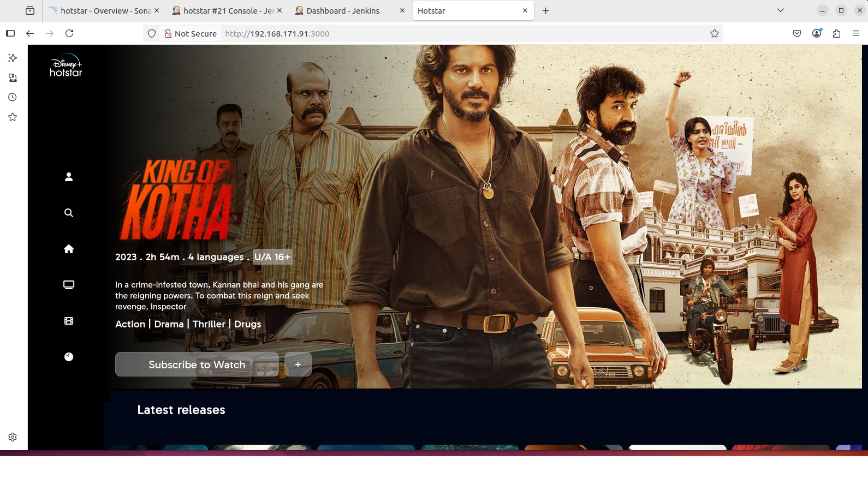
Task: Click the 4 languages text
Action: pos(216,257)
